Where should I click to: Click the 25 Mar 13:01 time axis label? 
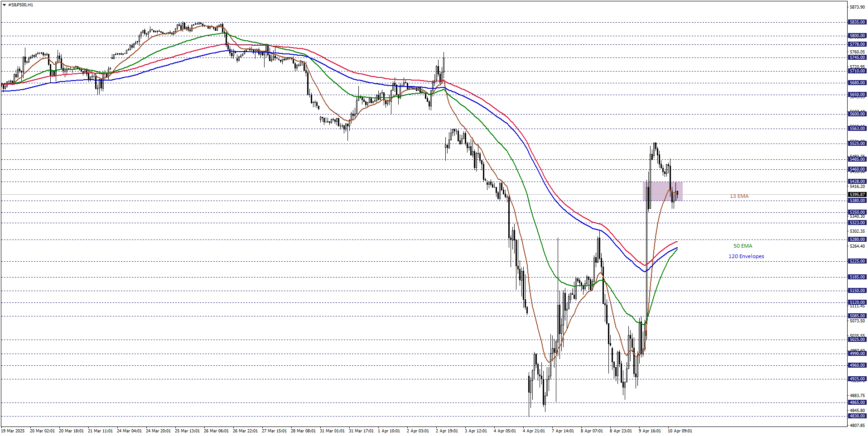[x=187, y=431]
